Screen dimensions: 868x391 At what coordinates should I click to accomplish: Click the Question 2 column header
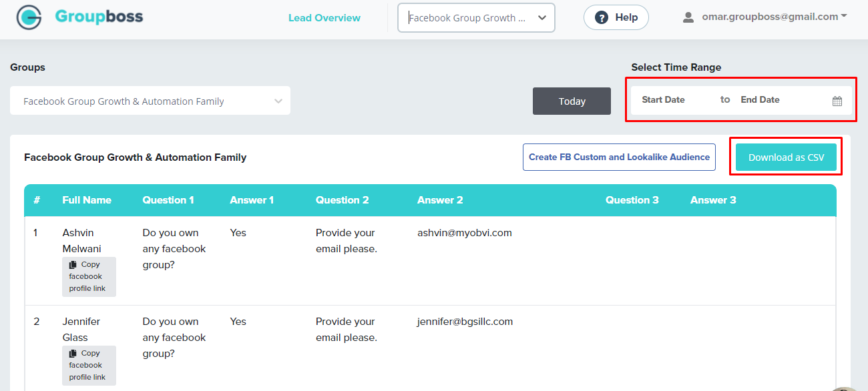[x=343, y=200]
